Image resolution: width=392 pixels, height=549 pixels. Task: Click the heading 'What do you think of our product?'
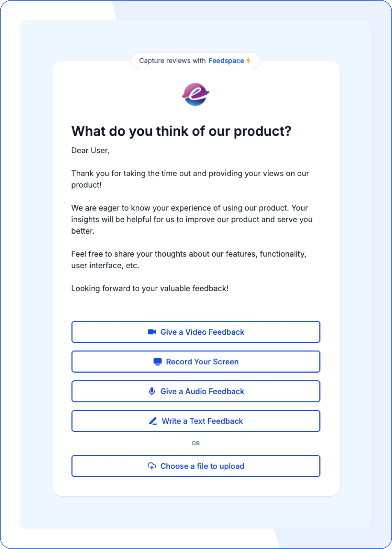click(181, 131)
